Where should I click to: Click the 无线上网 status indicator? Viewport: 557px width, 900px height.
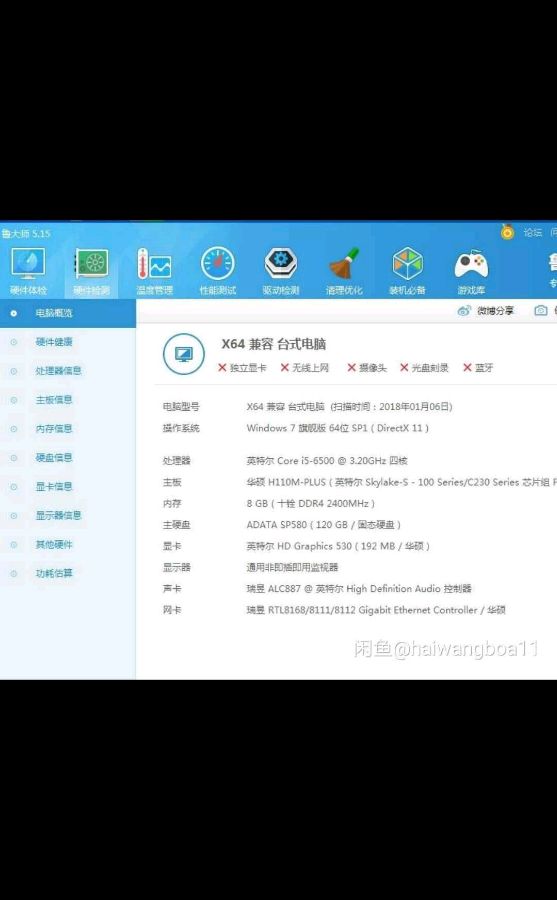305,368
